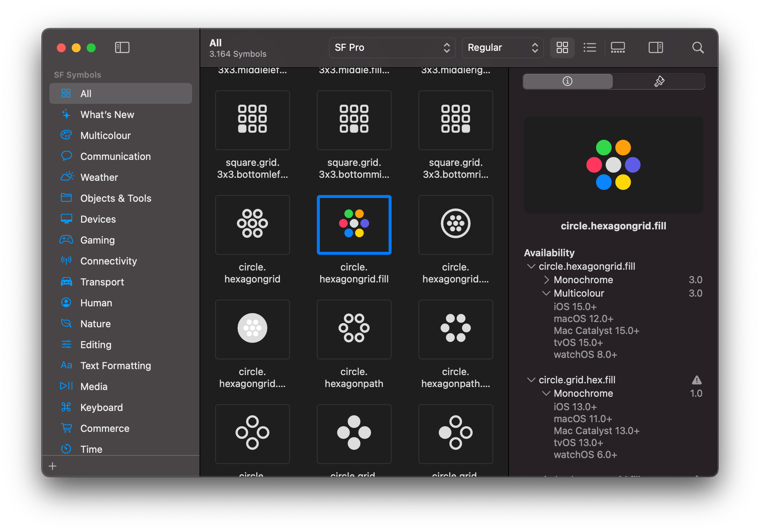Open the Communication symbols category
This screenshot has width=760, height=532.
pos(116,156)
